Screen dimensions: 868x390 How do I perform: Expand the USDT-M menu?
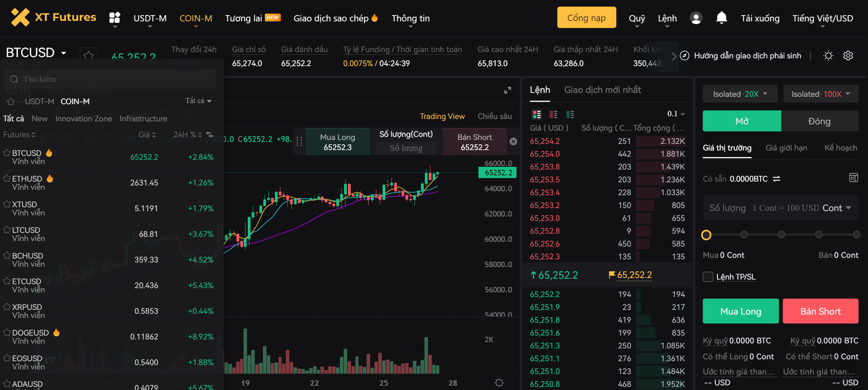tap(150, 19)
